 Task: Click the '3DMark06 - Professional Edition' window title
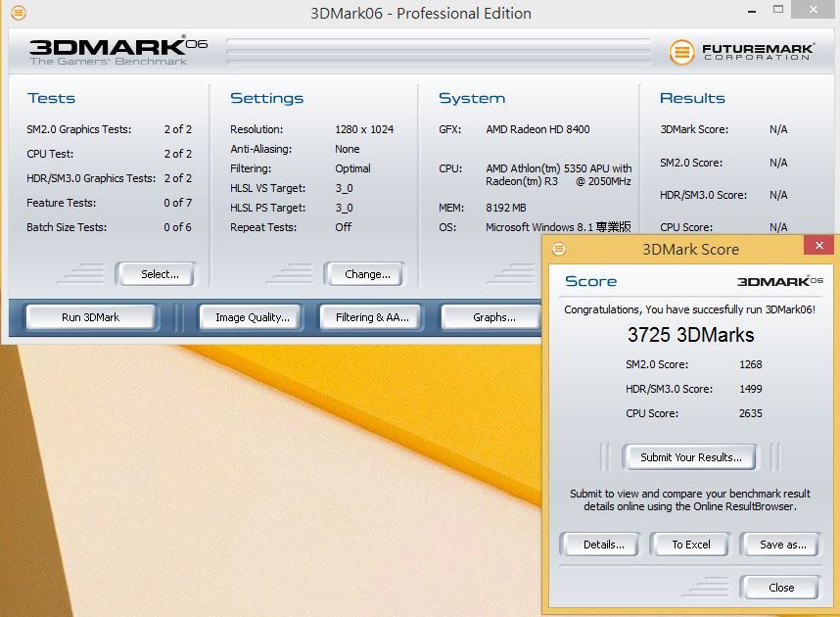421,13
